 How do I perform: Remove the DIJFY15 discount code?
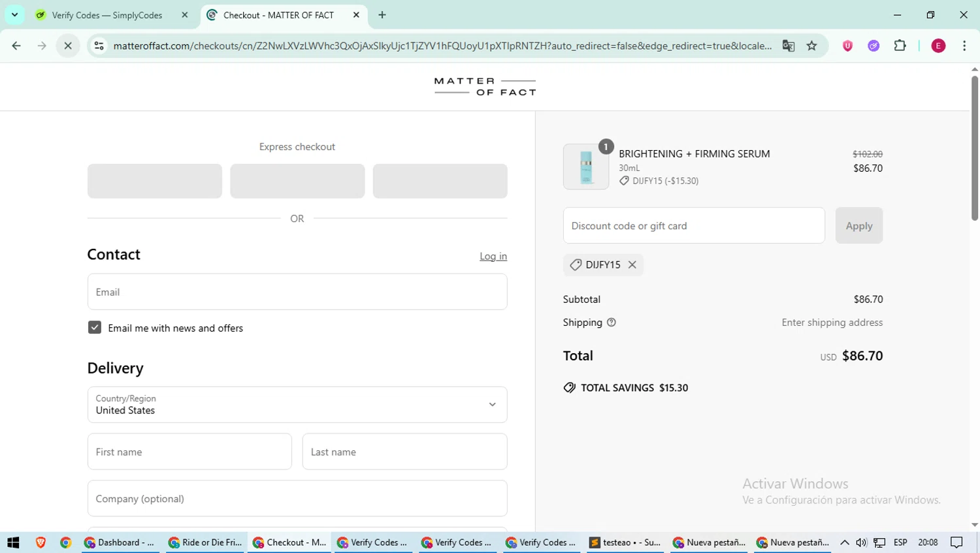click(632, 264)
